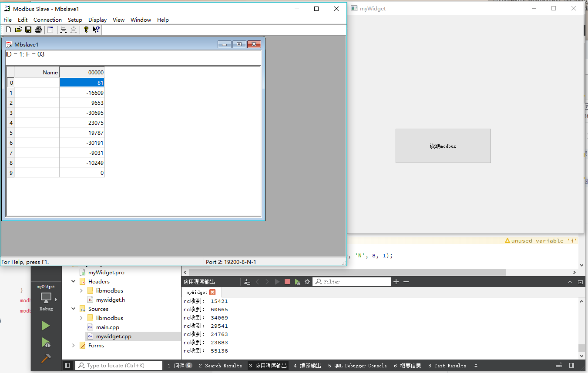
Task: Switch to the Search Results pane tab
Action: pyautogui.click(x=220, y=366)
